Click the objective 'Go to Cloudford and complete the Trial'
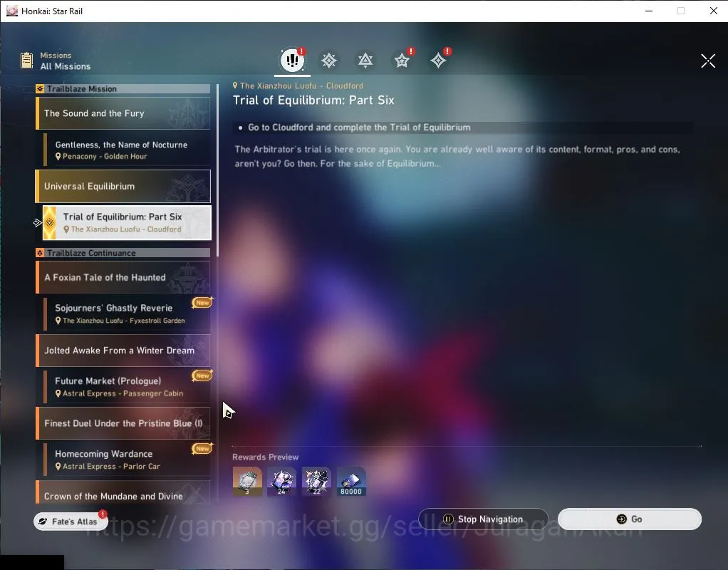 359,128
